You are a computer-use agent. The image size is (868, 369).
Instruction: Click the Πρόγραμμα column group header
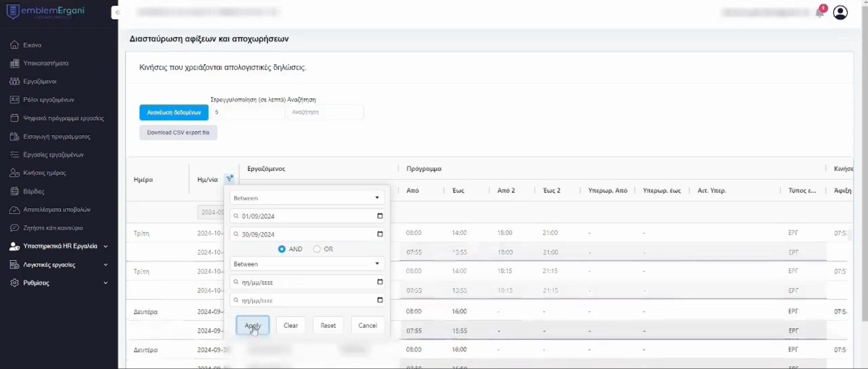[424, 169]
